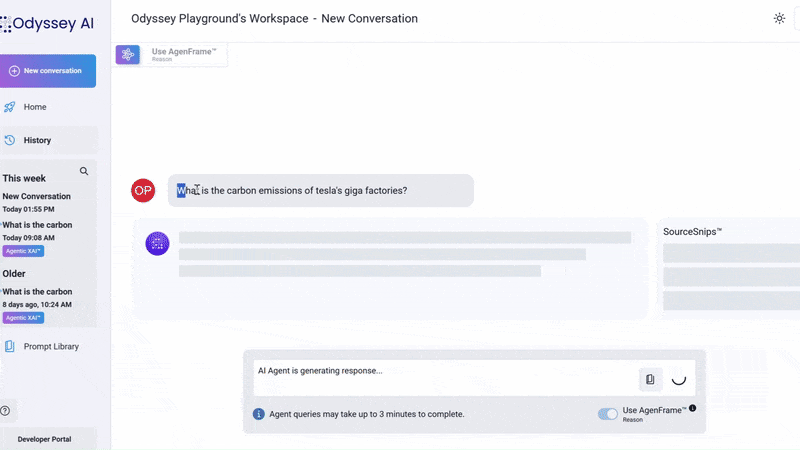This screenshot has height=450, width=800.
Task: Click the loading spinner in the input box
Action: (x=679, y=379)
